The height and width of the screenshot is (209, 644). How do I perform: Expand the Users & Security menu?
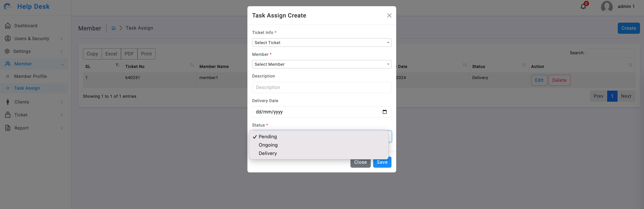pyautogui.click(x=34, y=39)
